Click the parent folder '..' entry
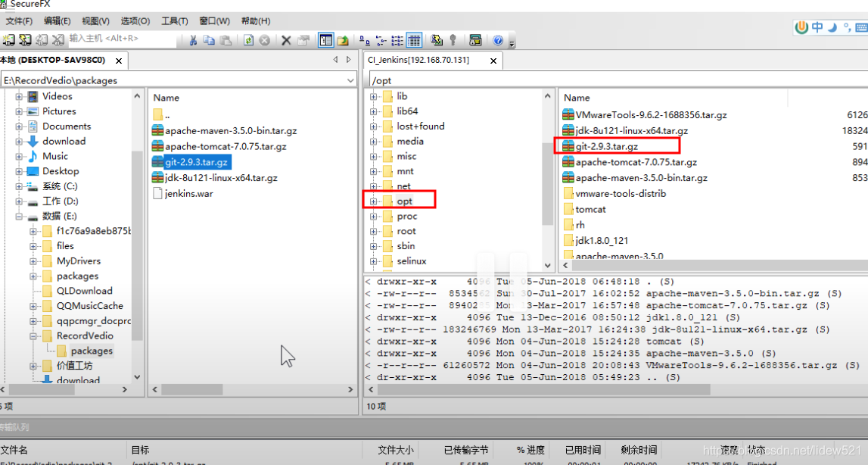Image resolution: width=868 pixels, height=465 pixels. coord(161,114)
